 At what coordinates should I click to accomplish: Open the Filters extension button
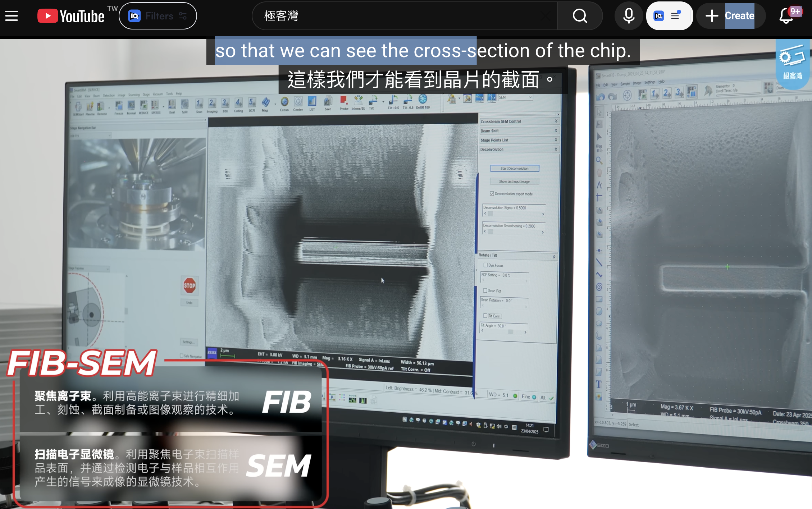pos(158,16)
